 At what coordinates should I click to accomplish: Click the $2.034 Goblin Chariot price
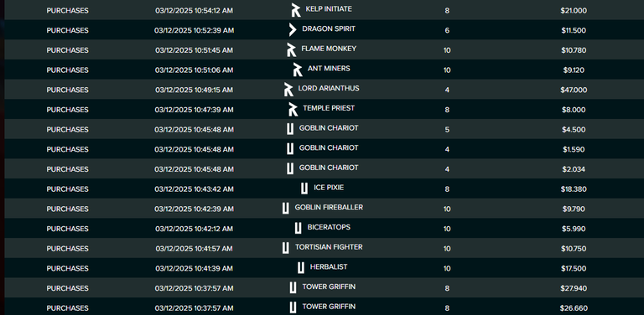click(574, 169)
